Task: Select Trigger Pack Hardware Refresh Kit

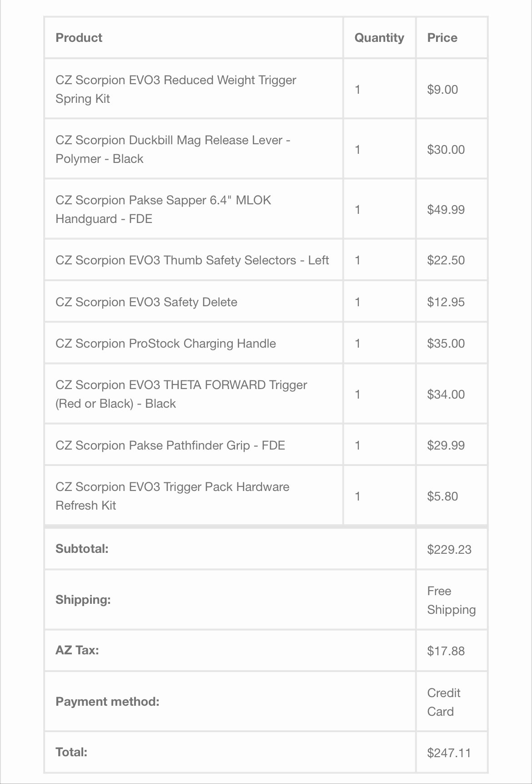Action: [x=172, y=496]
